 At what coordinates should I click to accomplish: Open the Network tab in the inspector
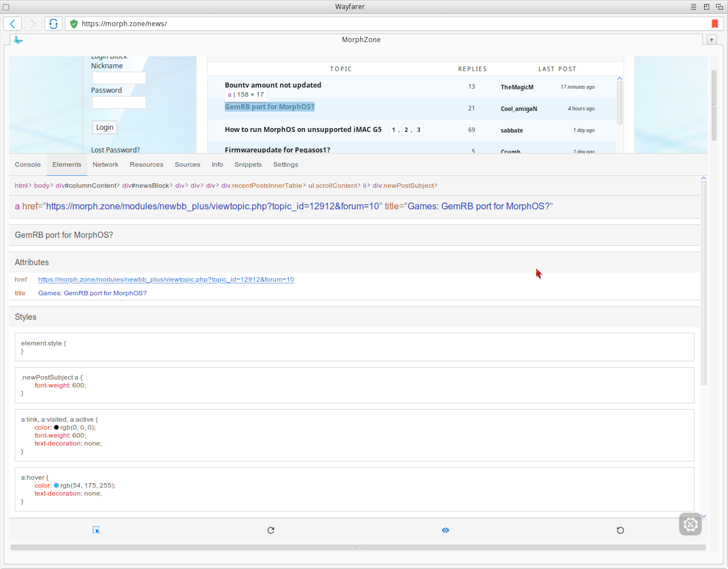(x=105, y=164)
